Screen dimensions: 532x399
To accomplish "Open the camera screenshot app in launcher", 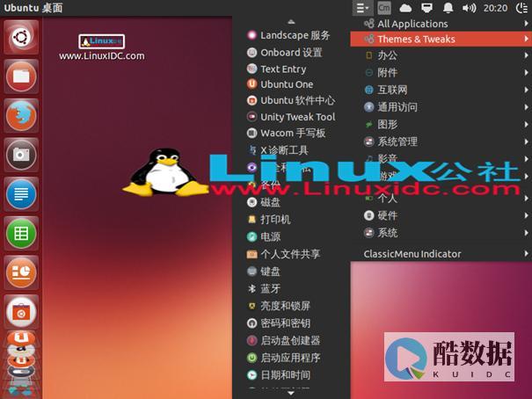I will (21, 155).
